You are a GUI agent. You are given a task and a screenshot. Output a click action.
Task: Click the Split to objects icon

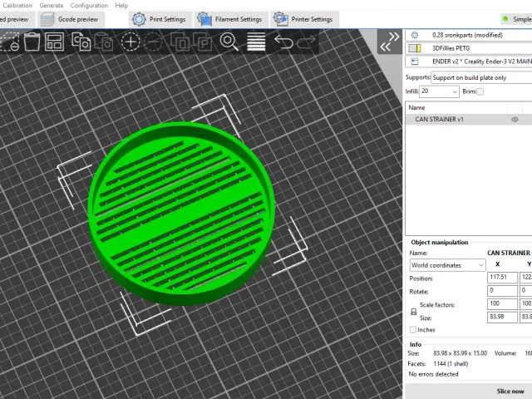(x=180, y=42)
